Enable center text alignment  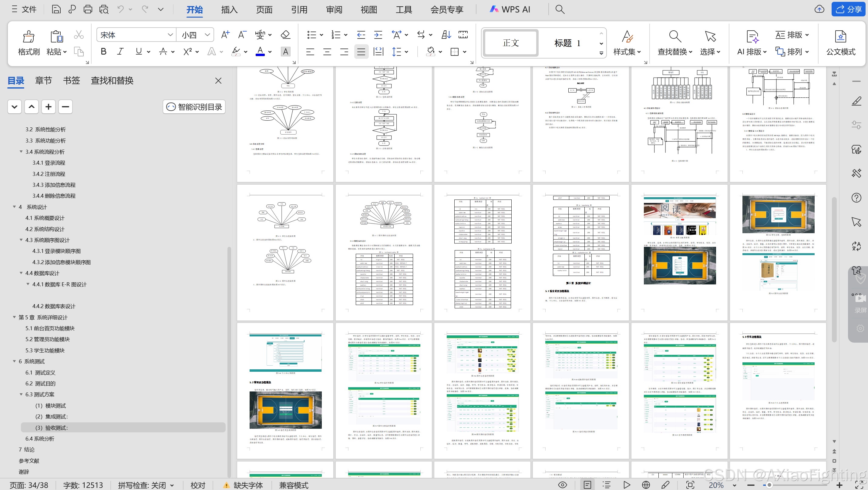click(327, 52)
